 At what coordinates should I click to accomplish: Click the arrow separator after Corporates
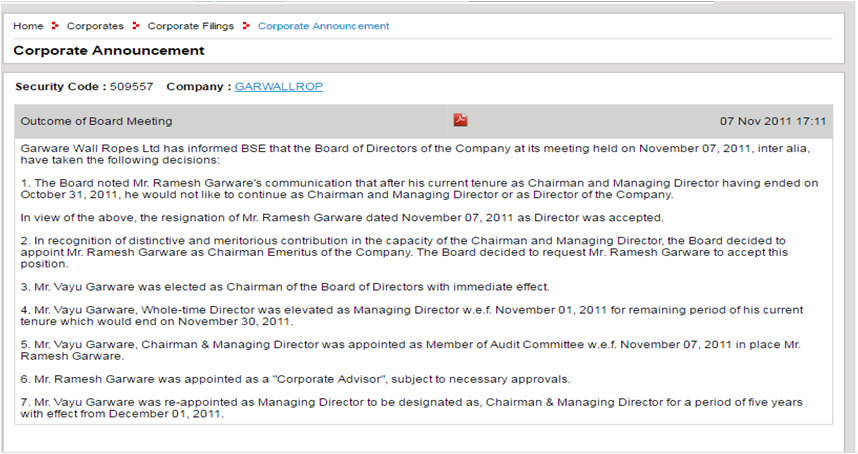136,26
